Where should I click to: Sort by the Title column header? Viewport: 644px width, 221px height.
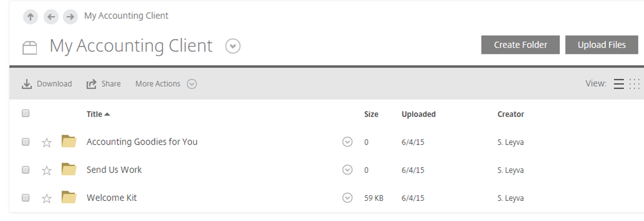coord(94,114)
